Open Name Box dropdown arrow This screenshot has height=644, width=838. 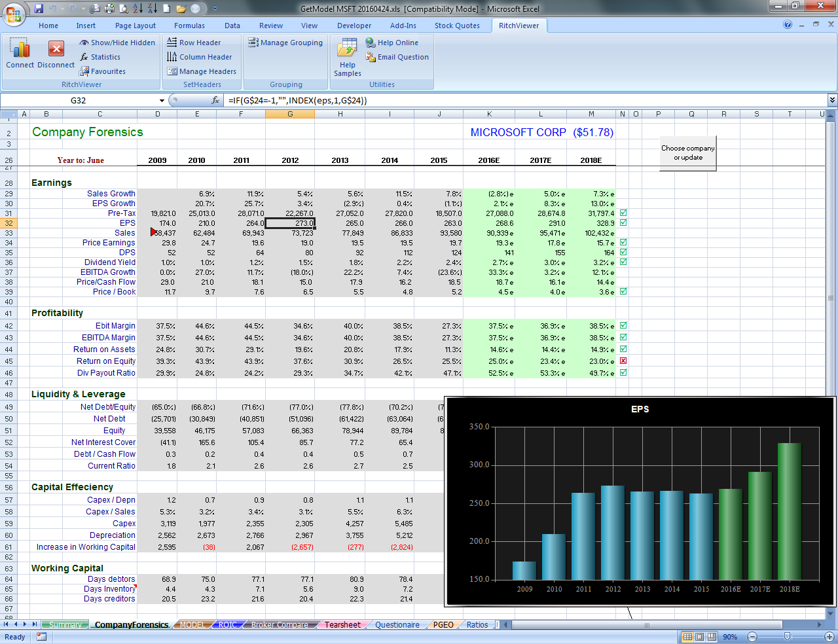pyautogui.click(x=162, y=100)
